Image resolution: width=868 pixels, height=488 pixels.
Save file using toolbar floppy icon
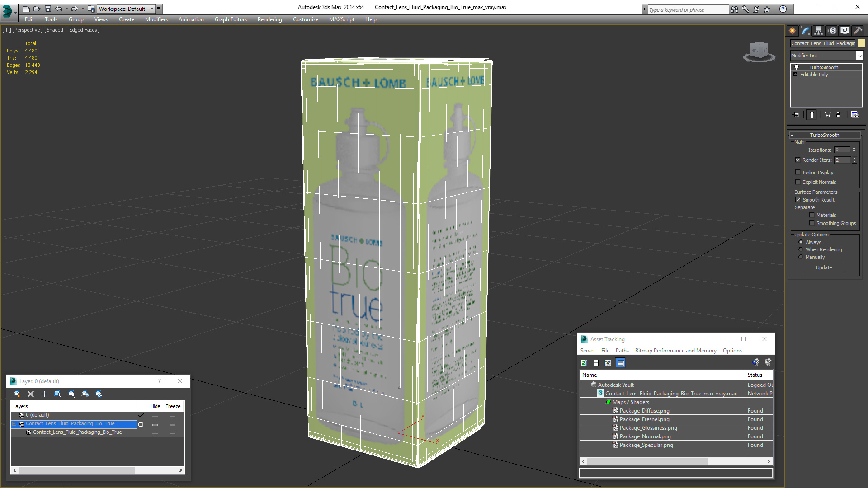[48, 9]
